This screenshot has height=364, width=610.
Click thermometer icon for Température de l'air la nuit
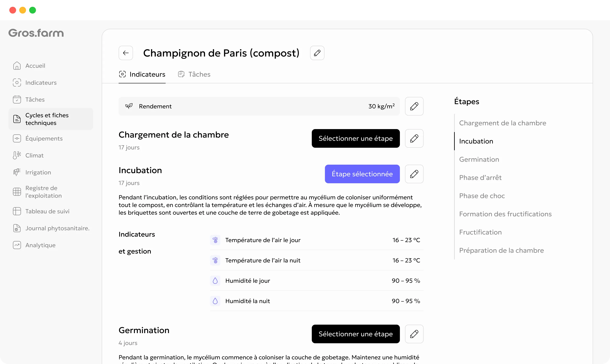(215, 261)
